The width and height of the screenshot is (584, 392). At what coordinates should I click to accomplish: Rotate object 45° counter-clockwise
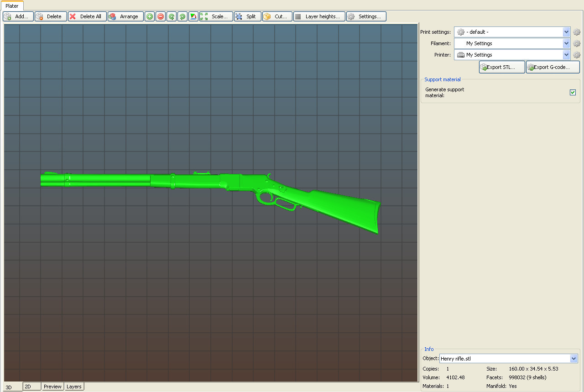point(172,16)
